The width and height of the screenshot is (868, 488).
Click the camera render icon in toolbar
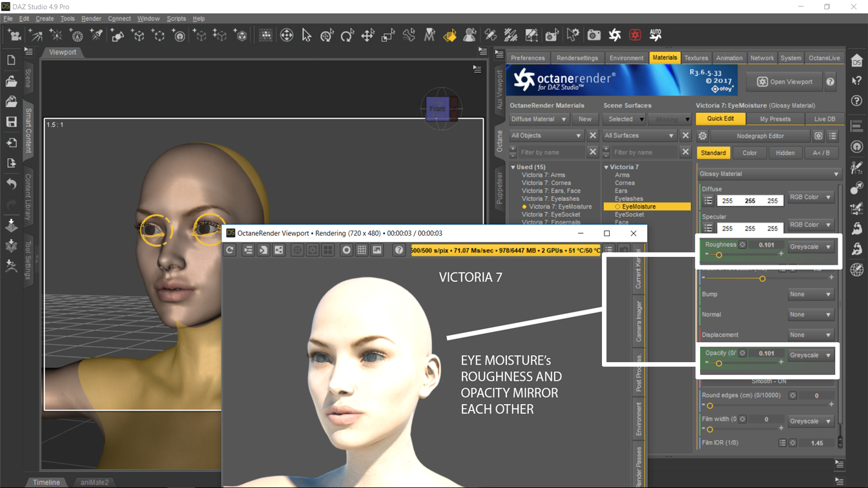tap(594, 35)
